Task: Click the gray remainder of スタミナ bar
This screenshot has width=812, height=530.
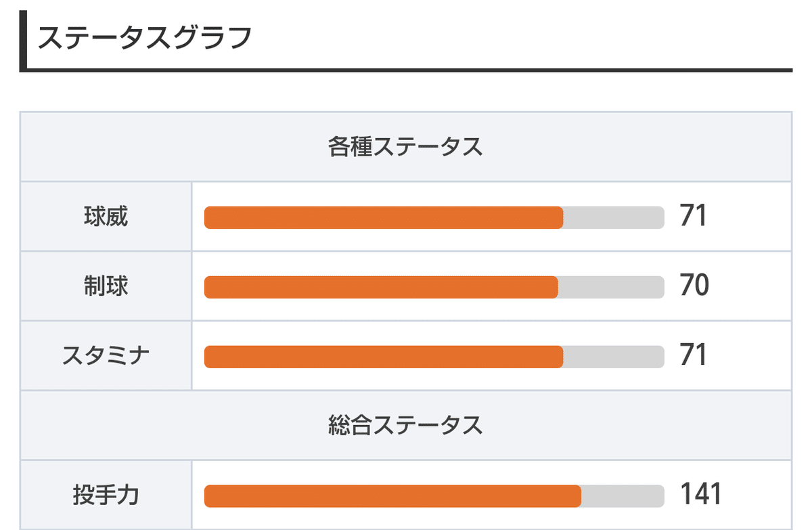Action: tap(614, 357)
